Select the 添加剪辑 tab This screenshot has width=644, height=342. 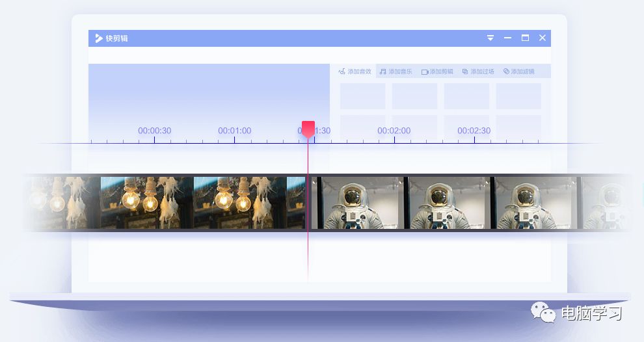[x=437, y=72]
